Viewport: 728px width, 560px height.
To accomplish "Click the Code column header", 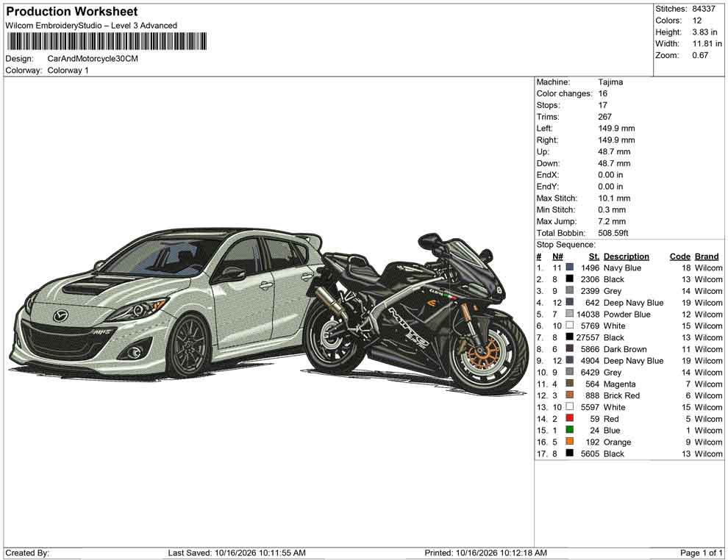I will (x=679, y=256).
